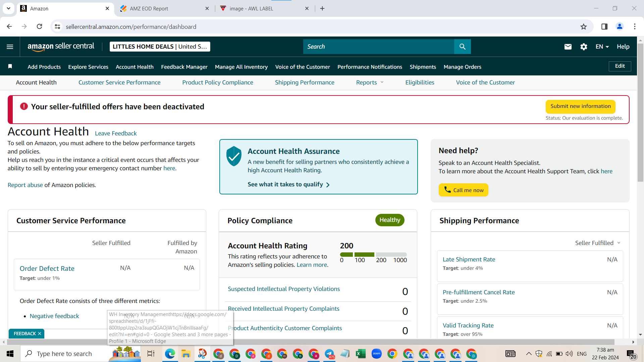Click the Call me now button
This screenshot has height=362, width=644.
pyautogui.click(x=463, y=190)
